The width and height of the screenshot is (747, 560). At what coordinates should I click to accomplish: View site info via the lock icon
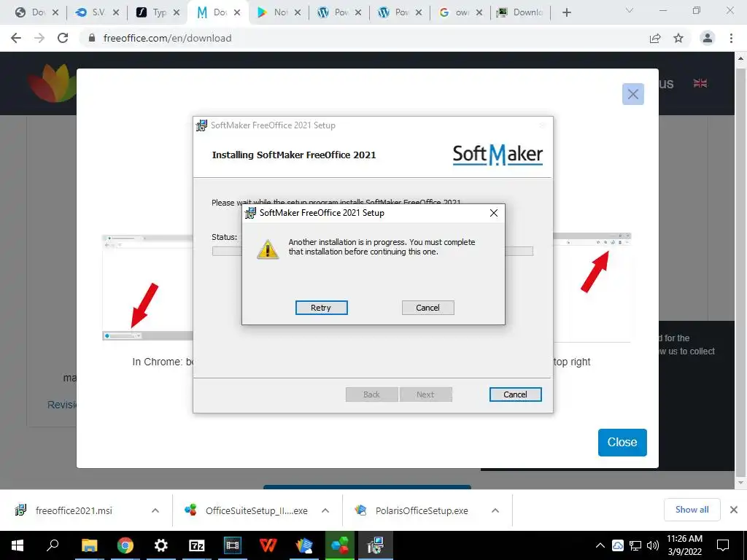pyautogui.click(x=92, y=38)
